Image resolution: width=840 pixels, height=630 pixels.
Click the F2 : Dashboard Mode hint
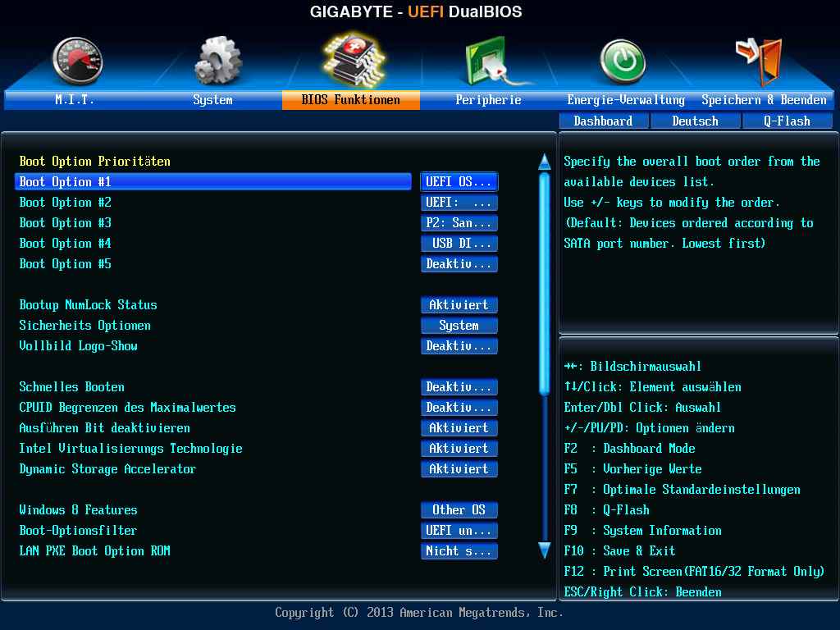pos(629,449)
